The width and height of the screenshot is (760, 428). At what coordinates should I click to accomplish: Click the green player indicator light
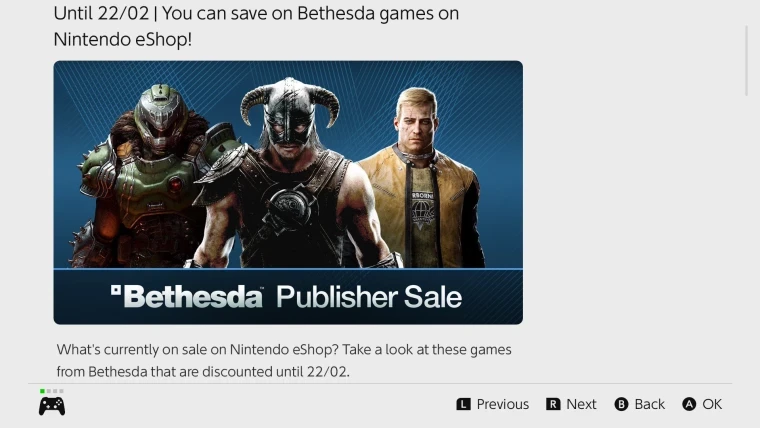[42, 391]
